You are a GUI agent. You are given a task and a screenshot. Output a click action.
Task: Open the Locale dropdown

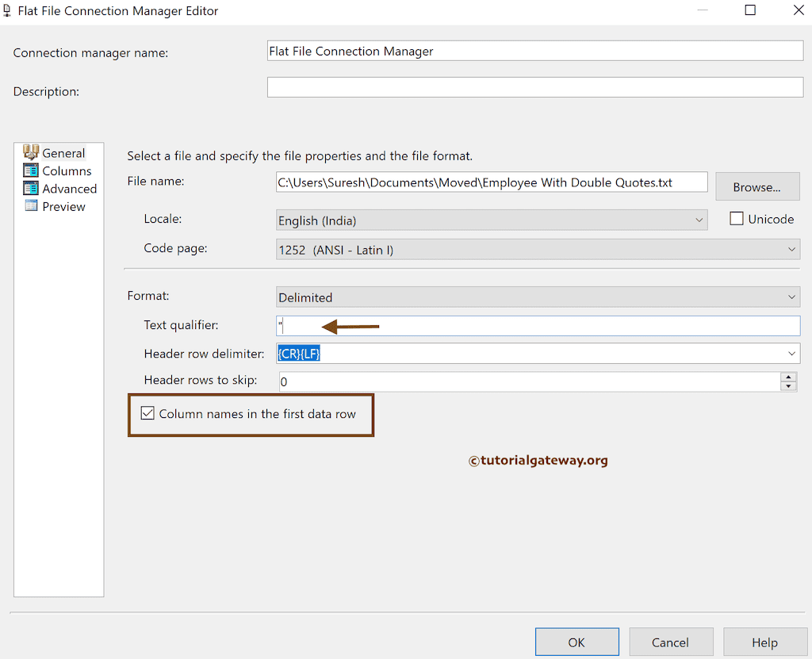point(699,219)
